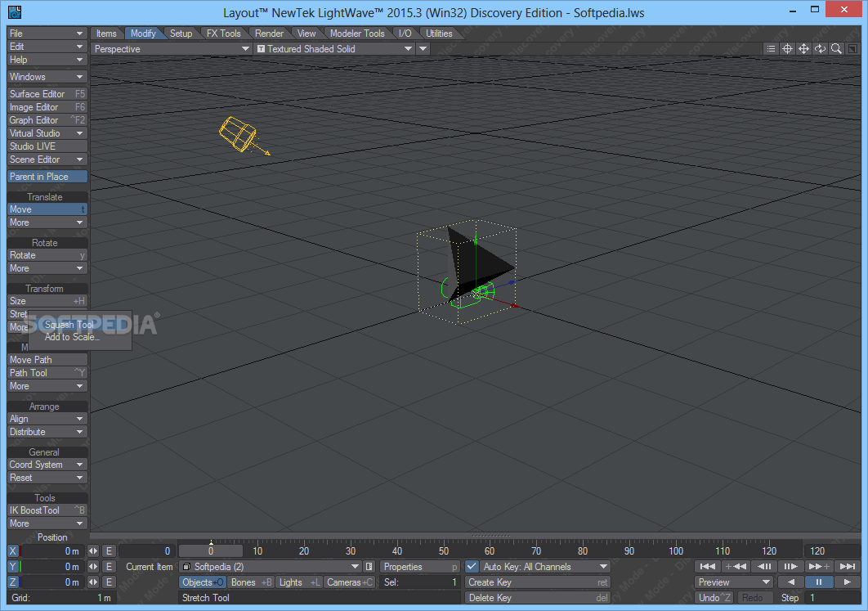This screenshot has height=611, width=868.
Task: Play the animation in reverse
Action: point(791,582)
